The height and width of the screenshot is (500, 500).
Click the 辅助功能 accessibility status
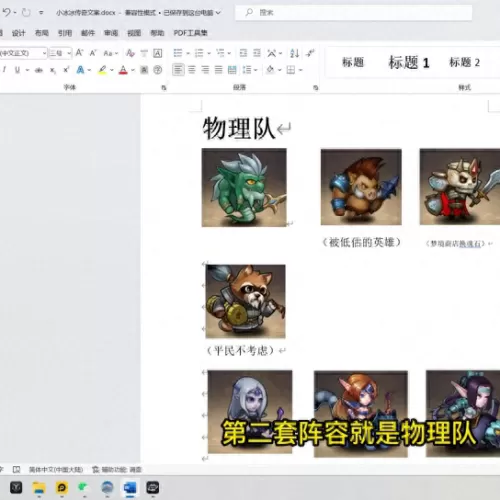tap(117, 470)
